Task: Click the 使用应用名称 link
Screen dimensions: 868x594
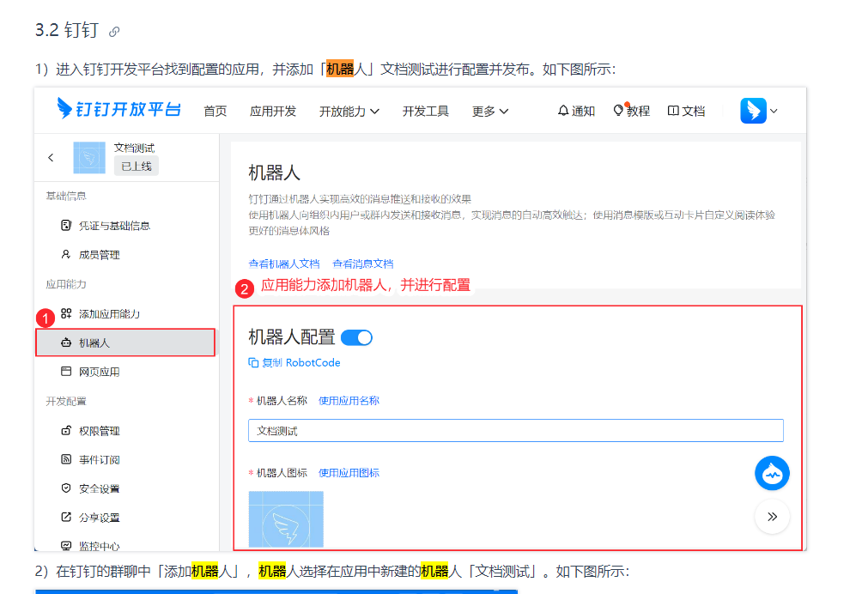Action: 349,401
